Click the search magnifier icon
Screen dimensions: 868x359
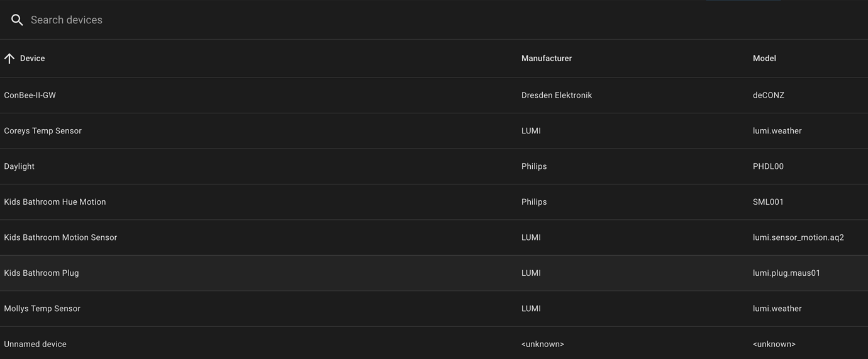tap(17, 20)
